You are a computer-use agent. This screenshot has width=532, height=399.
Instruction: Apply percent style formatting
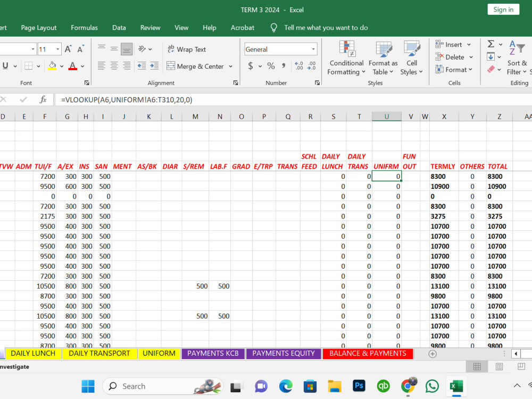(x=271, y=66)
